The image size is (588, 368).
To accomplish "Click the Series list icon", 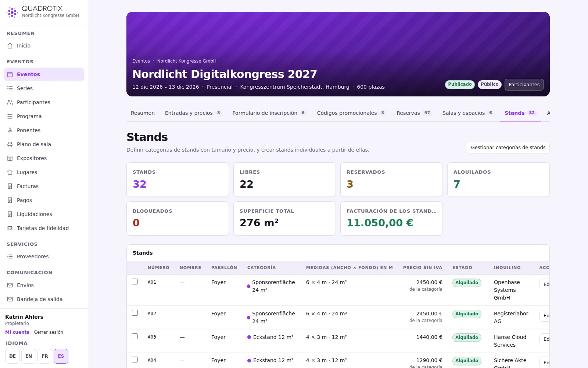I will click(10, 88).
